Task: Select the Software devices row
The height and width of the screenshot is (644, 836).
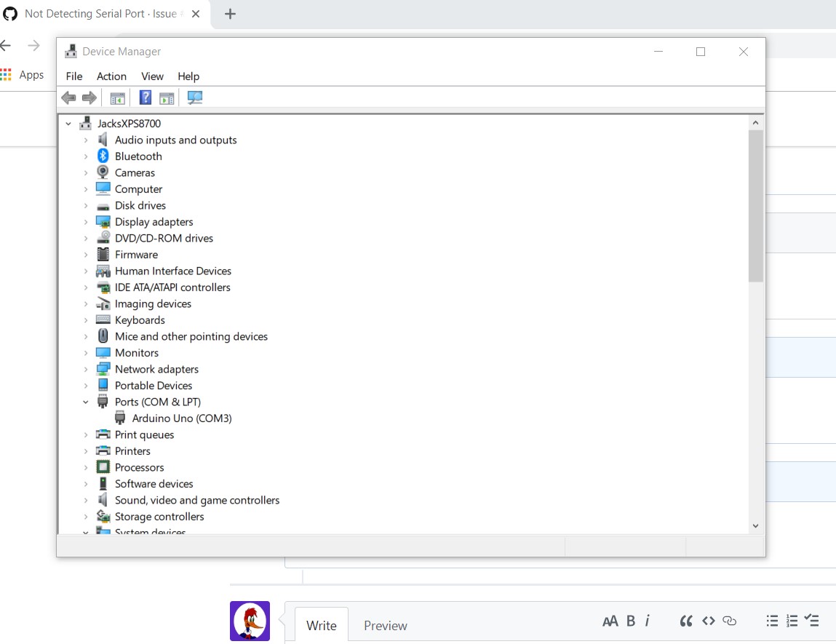Action: pyautogui.click(x=154, y=484)
